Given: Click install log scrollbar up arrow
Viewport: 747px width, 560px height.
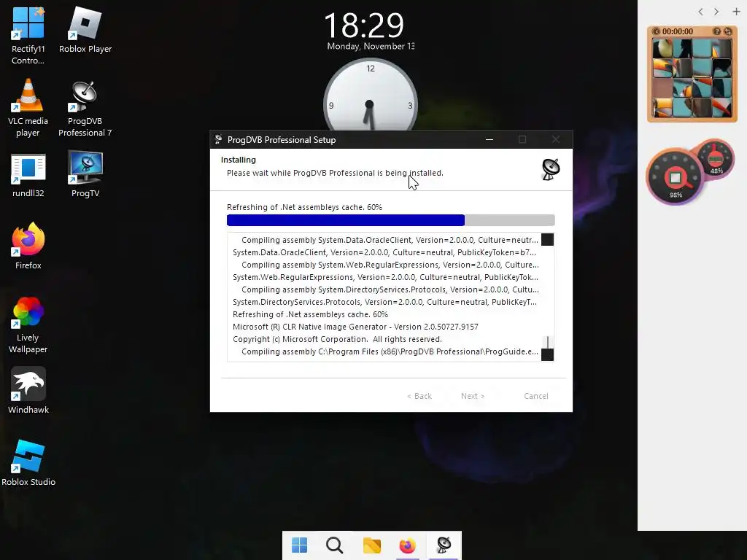Looking at the screenshot, I should 547,239.
